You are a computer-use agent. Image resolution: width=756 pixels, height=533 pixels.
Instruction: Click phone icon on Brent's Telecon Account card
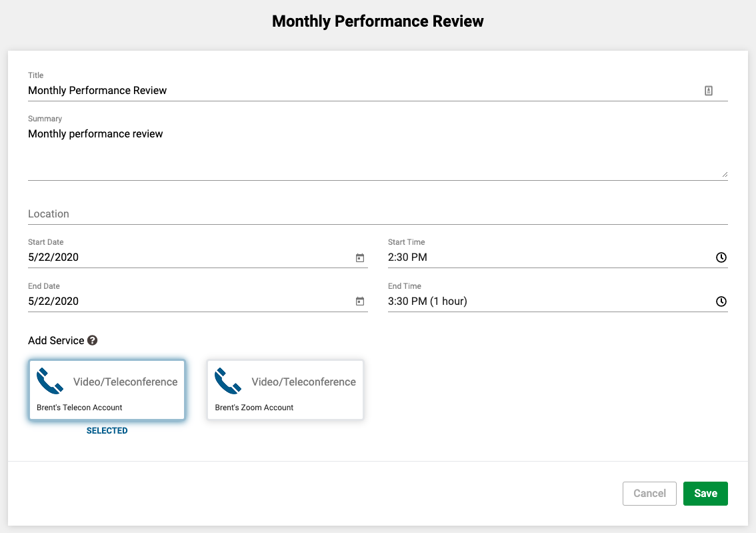coord(50,381)
